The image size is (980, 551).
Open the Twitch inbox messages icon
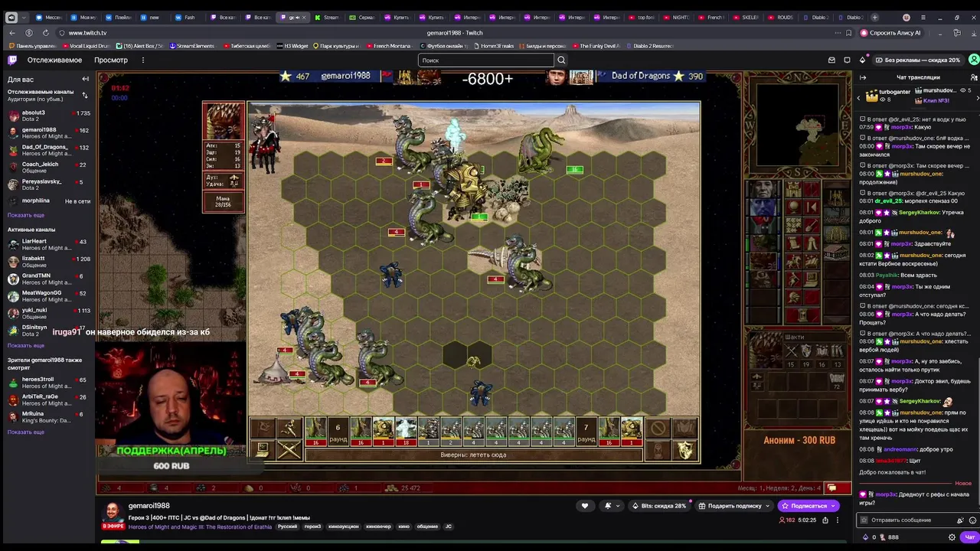point(831,60)
